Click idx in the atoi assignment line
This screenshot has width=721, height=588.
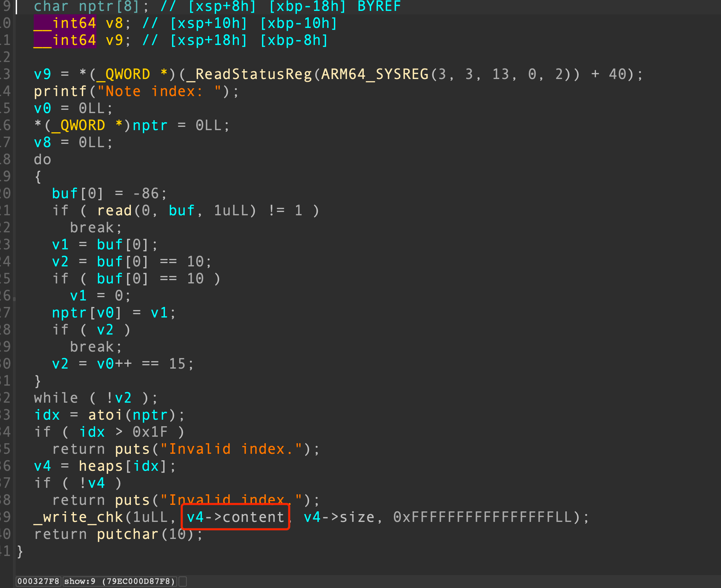(47, 415)
